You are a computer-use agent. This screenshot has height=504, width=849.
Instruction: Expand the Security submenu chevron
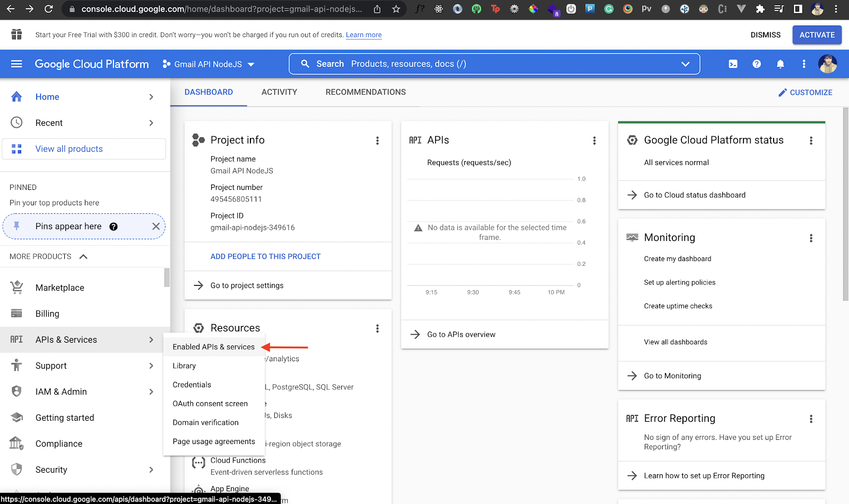pos(151,470)
